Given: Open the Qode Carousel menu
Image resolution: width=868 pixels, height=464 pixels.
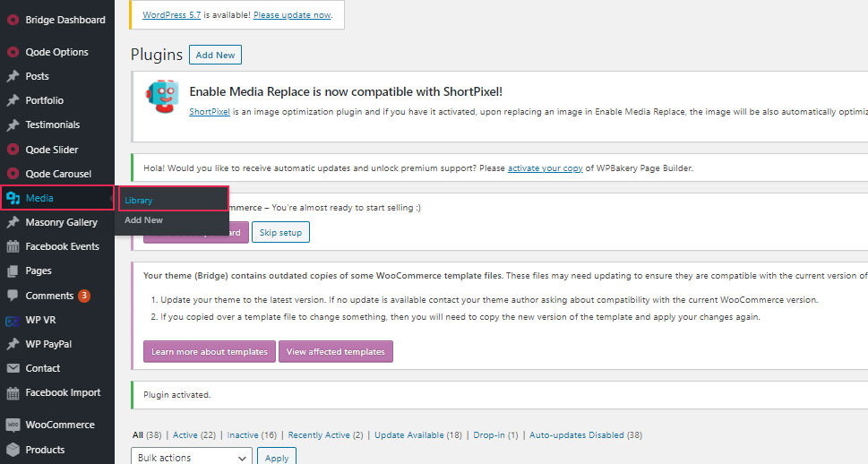Looking at the screenshot, I should (57, 174).
